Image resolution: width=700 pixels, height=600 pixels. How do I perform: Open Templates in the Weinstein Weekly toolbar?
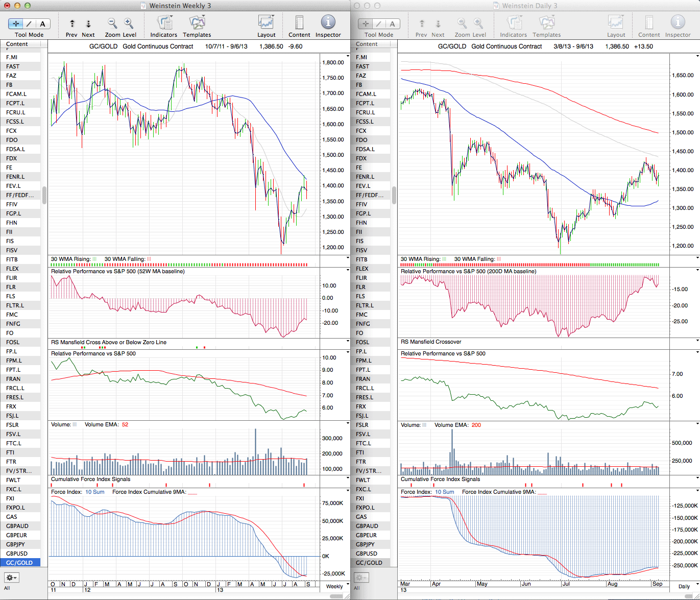click(x=197, y=23)
